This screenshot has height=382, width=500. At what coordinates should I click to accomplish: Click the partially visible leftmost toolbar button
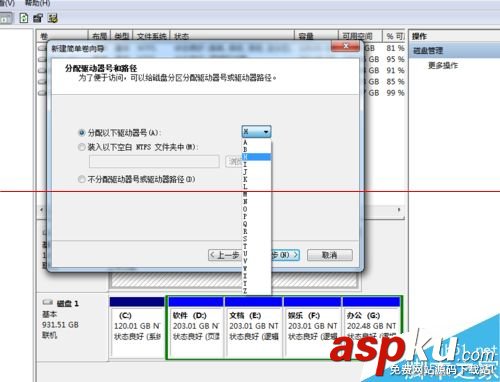pos(6,18)
